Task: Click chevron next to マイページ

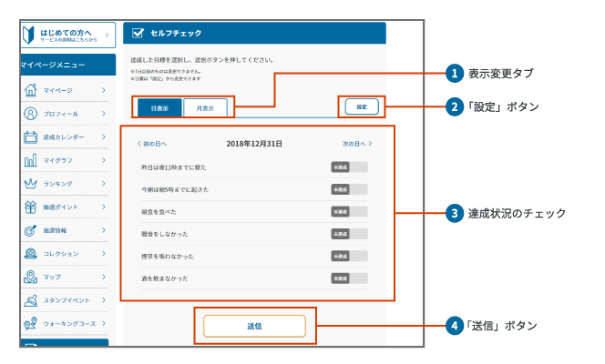Action: pyautogui.click(x=103, y=90)
